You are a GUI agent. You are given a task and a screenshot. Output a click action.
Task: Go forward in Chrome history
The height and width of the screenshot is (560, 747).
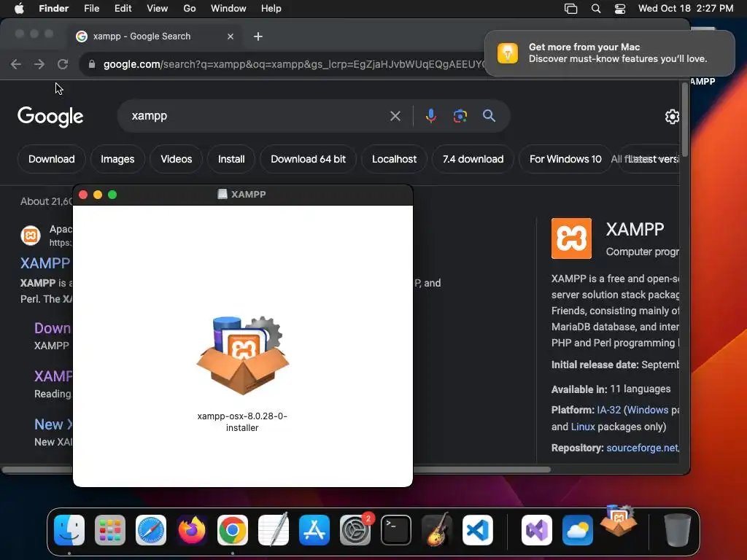(x=39, y=64)
